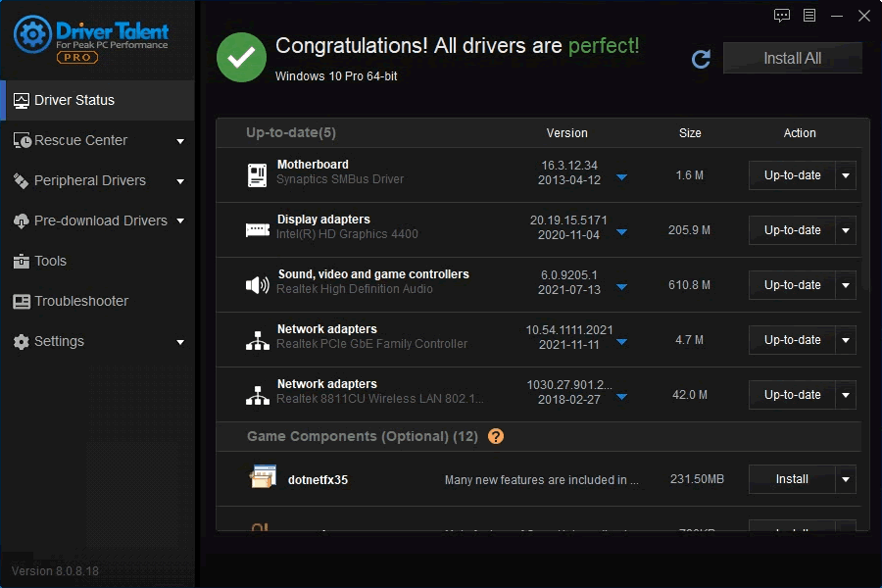Click the Realtek PCIe network adapter icon
Viewport: 882px width, 588px height.
[x=258, y=340]
